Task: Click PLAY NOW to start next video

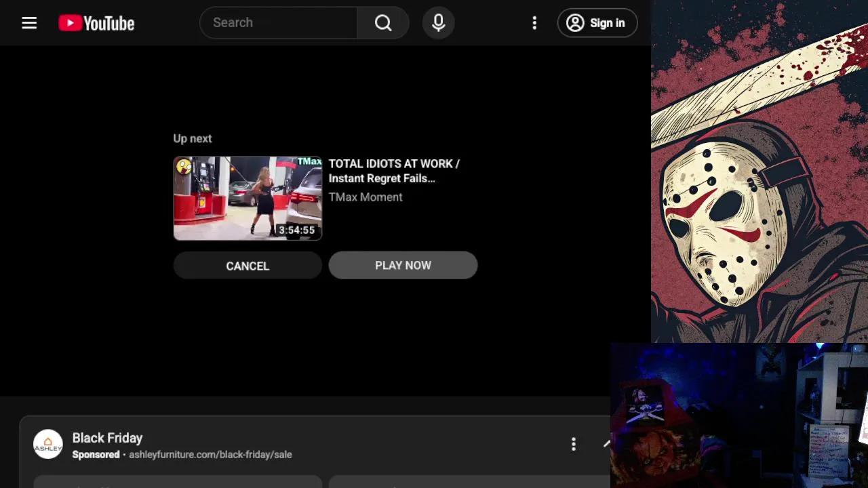Action: [403, 265]
